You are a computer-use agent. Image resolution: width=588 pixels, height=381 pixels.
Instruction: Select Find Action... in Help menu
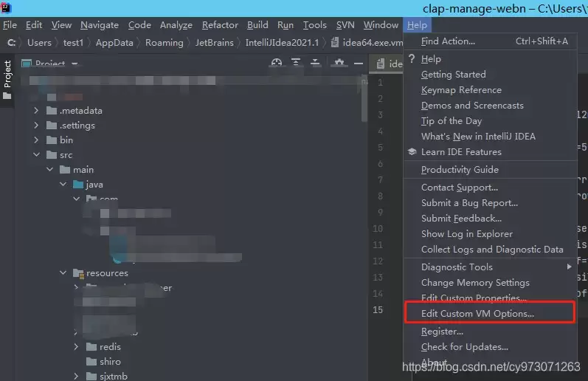click(x=490, y=41)
